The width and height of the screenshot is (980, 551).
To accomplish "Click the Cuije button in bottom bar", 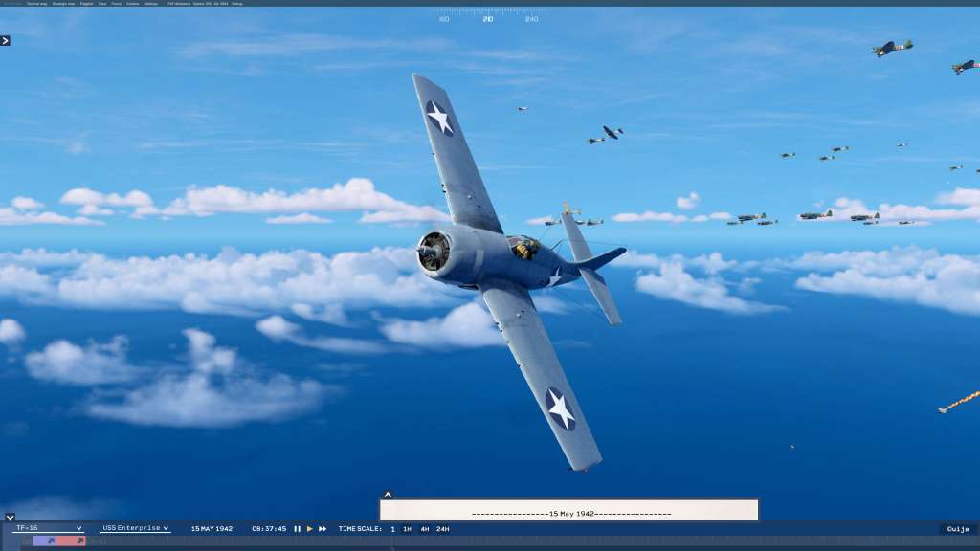I will (957, 529).
